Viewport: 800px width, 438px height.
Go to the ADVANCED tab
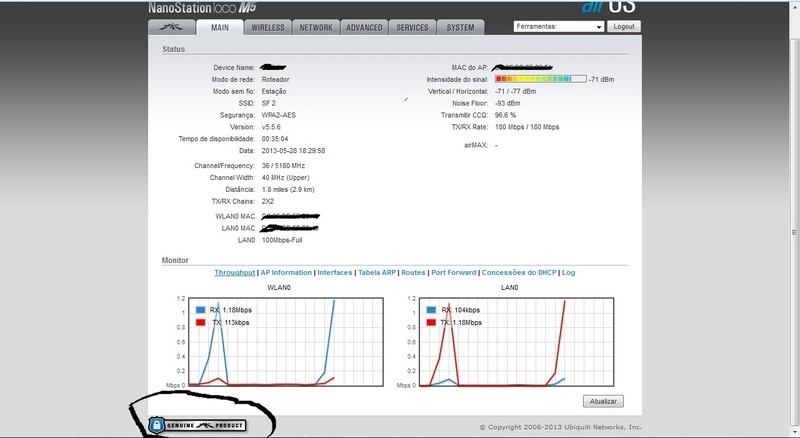click(x=364, y=28)
